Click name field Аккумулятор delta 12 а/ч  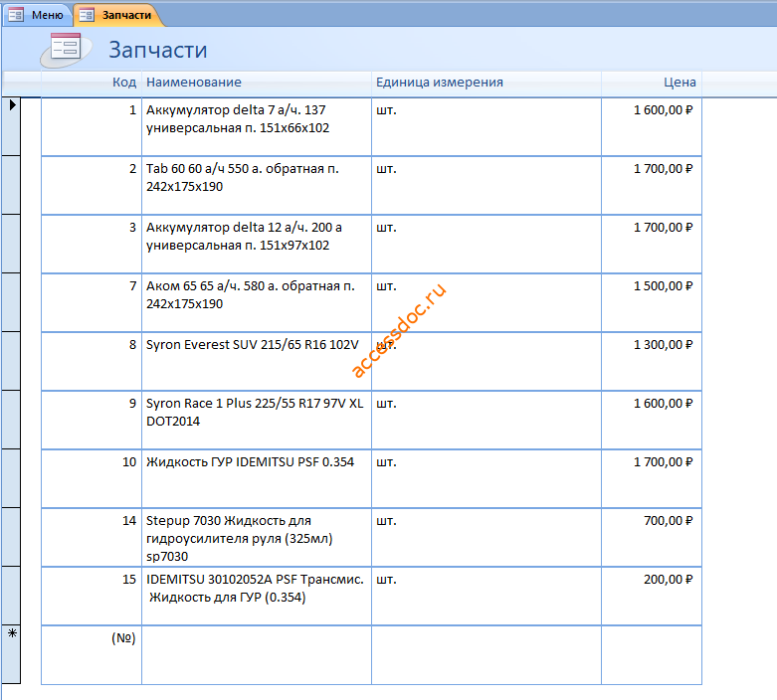click(x=257, y=244)
